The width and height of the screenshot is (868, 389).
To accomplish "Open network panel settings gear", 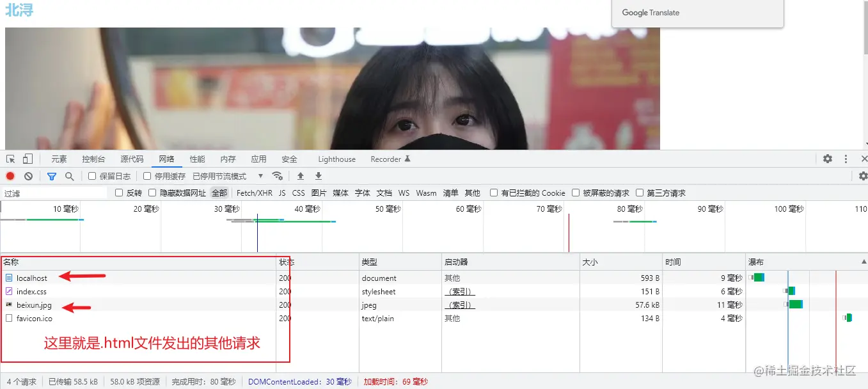I will click(x=863, y=176).
